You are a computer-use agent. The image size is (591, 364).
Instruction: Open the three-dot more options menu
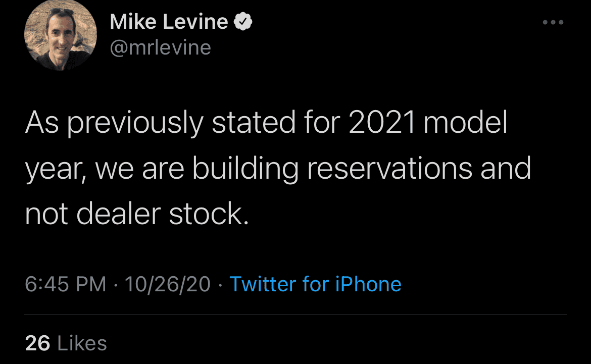(553, 22)
